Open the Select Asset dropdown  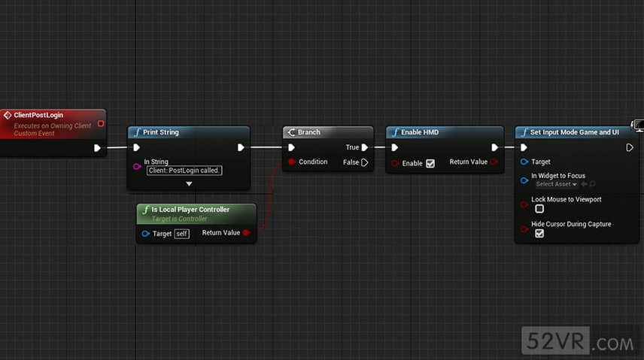coord(556,184)
